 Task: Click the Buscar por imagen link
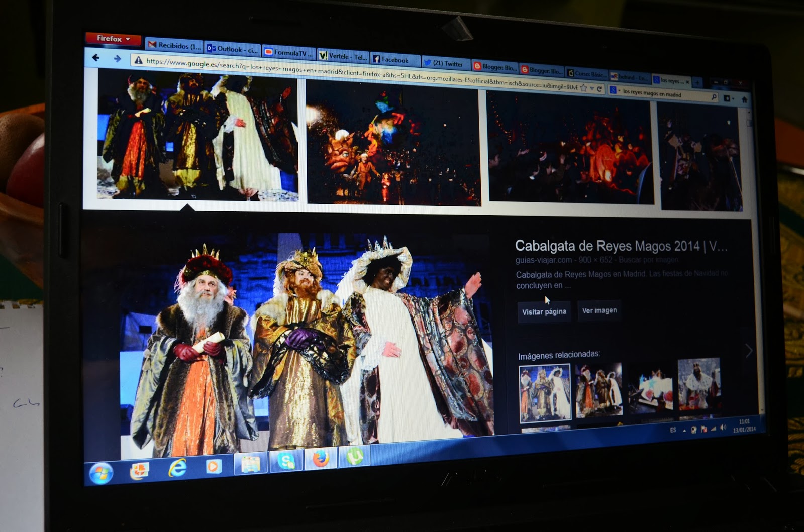[x=648, y=260]
